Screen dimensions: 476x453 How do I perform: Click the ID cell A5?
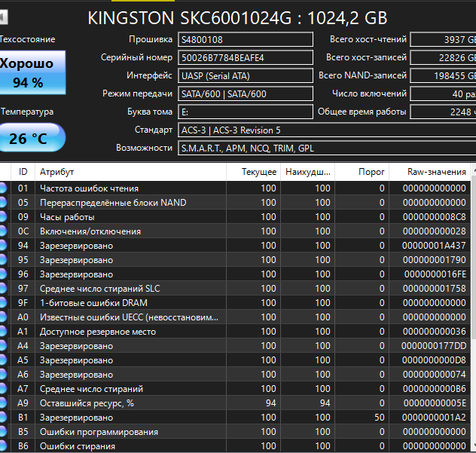(x=23, y=360)
